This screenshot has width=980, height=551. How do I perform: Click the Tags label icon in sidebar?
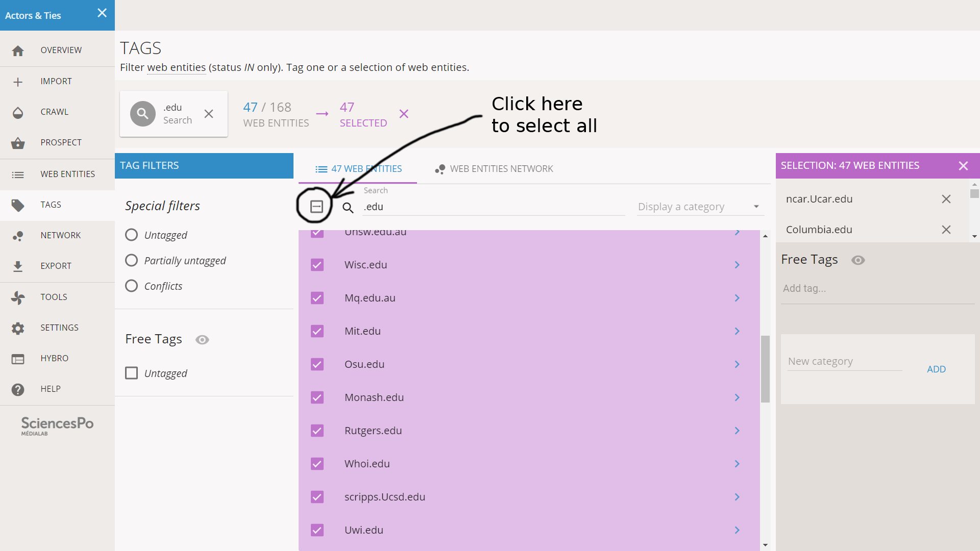(18, 205)
